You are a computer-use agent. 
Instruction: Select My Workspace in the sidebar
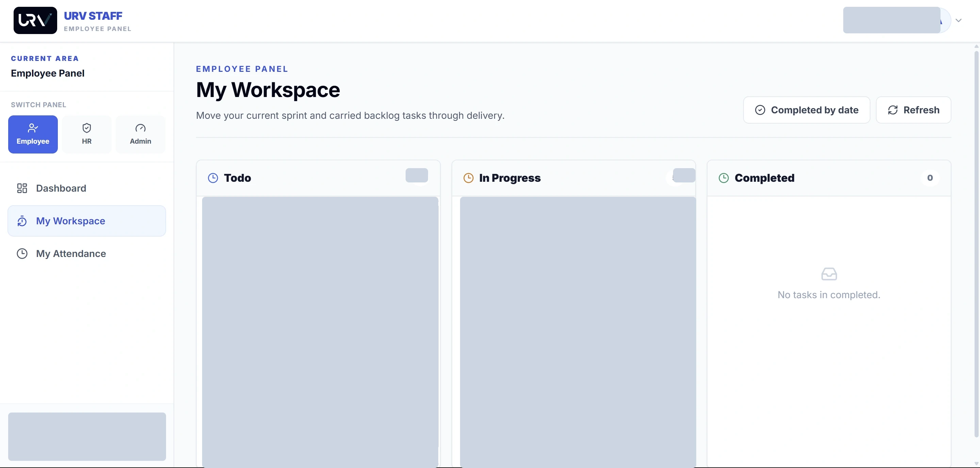tap(87, 221)
